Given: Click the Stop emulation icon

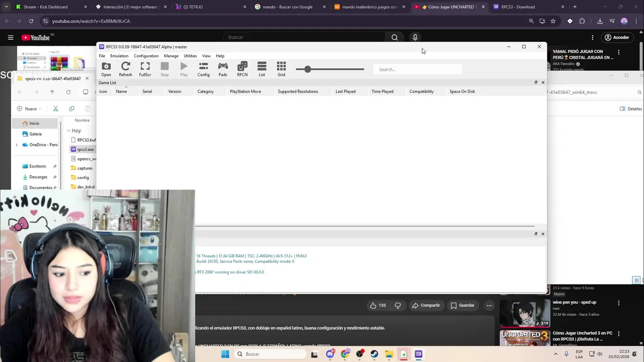Looking at the screenshot, I should (165, 69).
